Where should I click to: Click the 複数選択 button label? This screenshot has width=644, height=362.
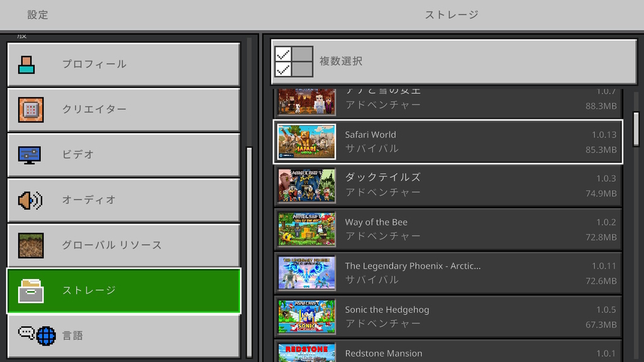pos(341,61)
